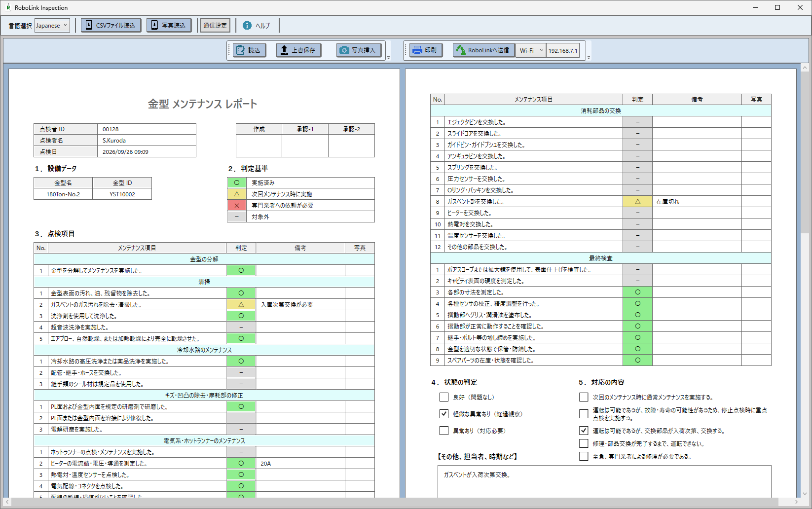
Task: Click the 点検者名 value S.Kuroda
Action: coord(147,141)
